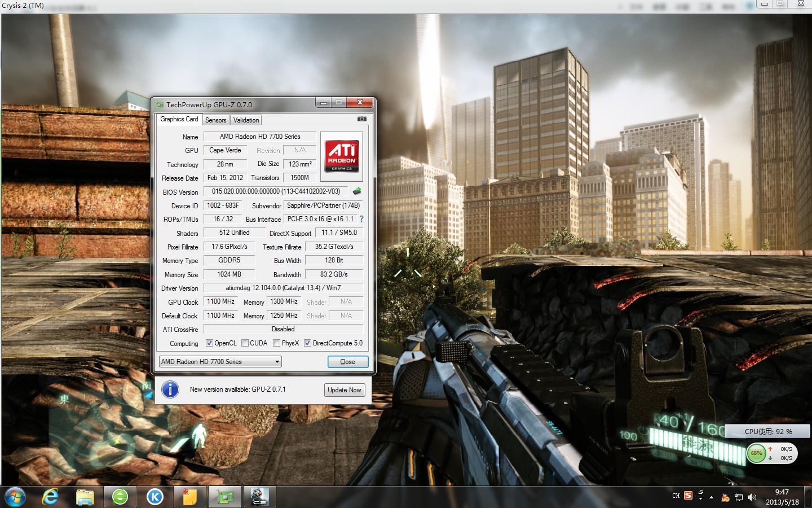
Task: Switch to the Sensors tab
Action: [x=215, y=120]
